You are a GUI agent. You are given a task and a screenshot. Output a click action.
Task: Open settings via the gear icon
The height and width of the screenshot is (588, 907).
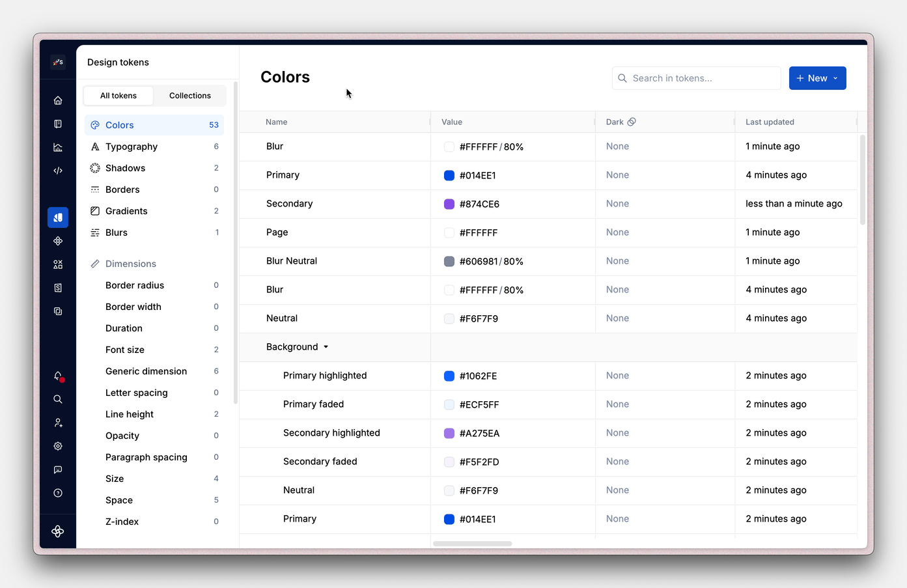pyautogui.click(x=58, y=446)
